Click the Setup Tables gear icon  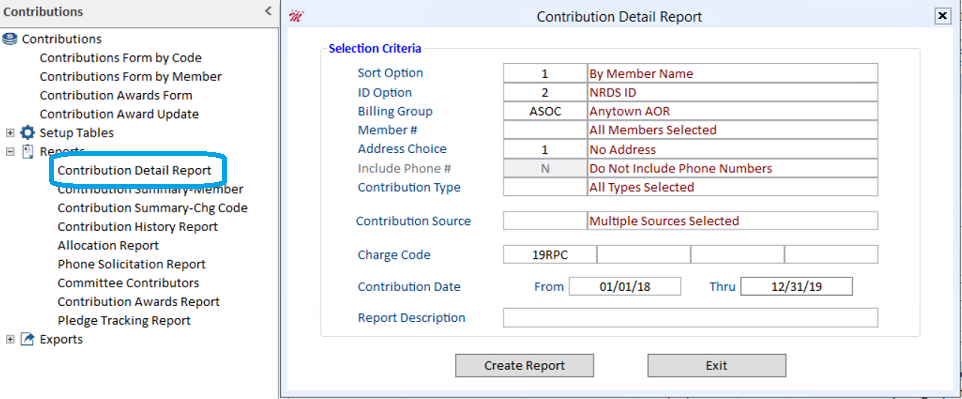coord(28,133)
